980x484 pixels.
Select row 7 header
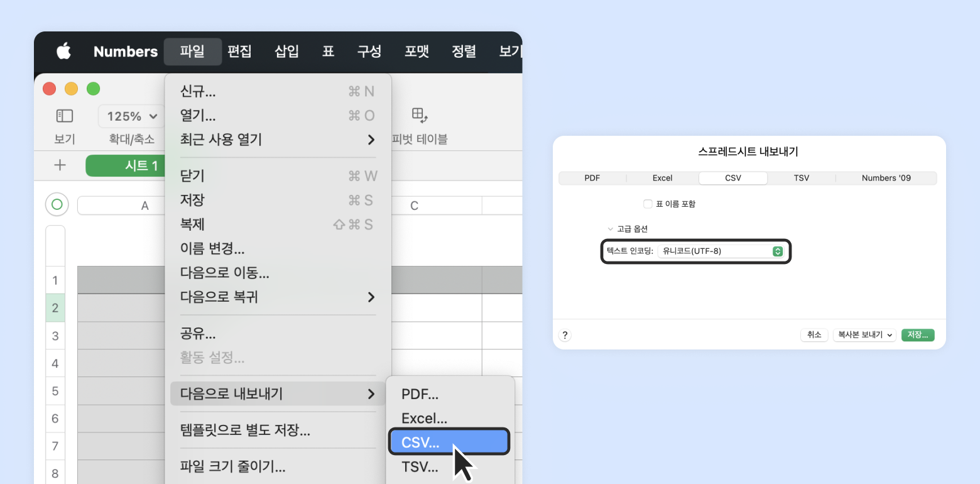(x=55, y=446)
